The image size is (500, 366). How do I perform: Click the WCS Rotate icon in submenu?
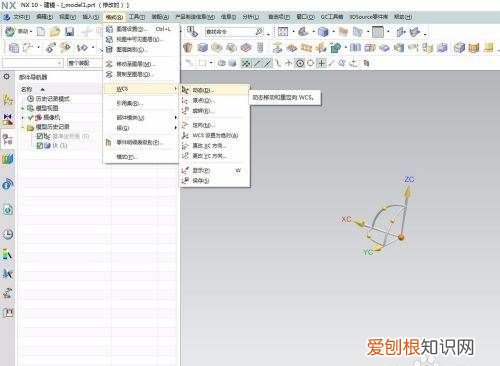186,111
